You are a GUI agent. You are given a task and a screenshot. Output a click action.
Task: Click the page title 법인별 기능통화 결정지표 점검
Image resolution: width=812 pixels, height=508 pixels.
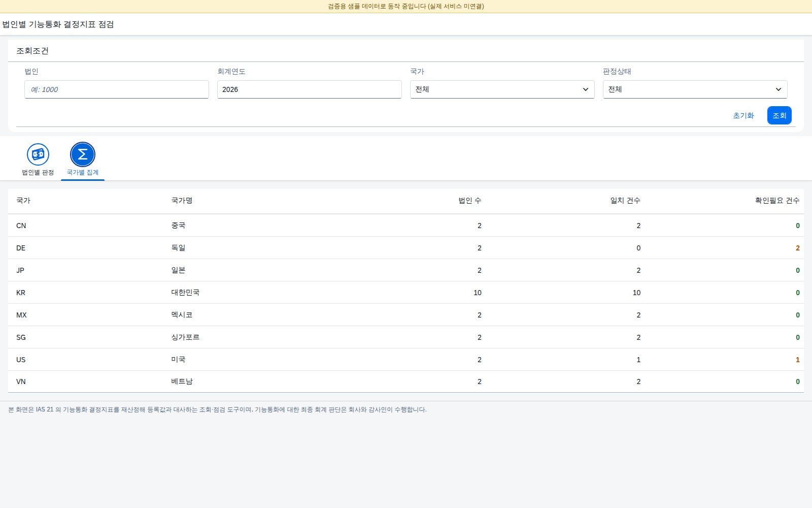(x=58, y=24)
